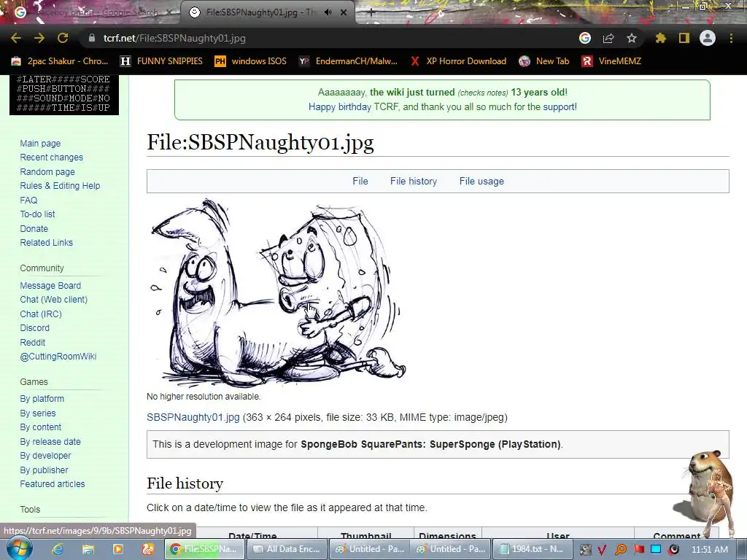Open the FAQ link
The width and height of the screenshot is (747, 560).
pyautogui.click(x=28, y=200)
